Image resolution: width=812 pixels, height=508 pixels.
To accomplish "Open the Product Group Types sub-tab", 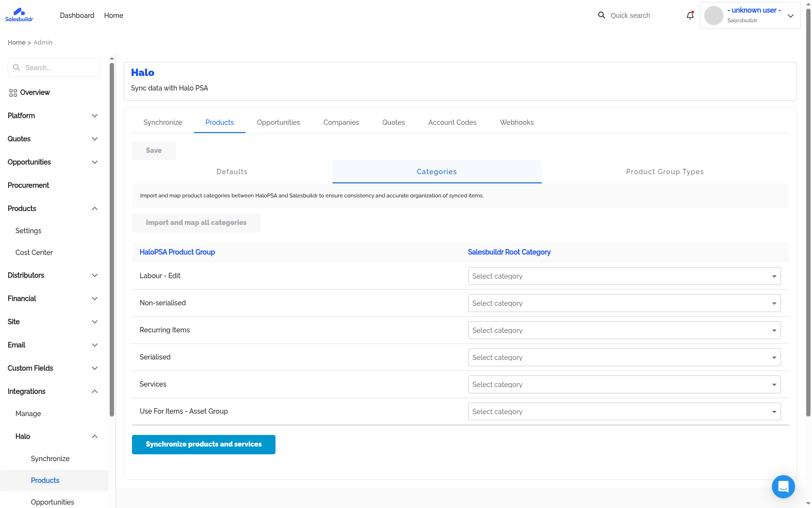I will point(665,172).
